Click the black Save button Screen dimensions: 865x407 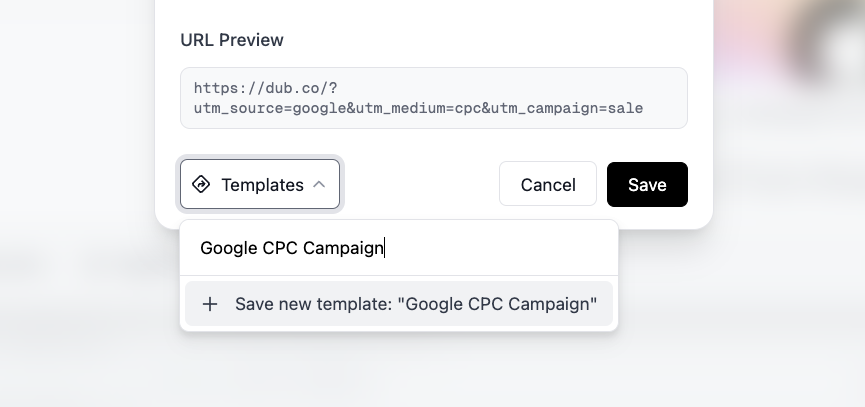tap(647, 184)
